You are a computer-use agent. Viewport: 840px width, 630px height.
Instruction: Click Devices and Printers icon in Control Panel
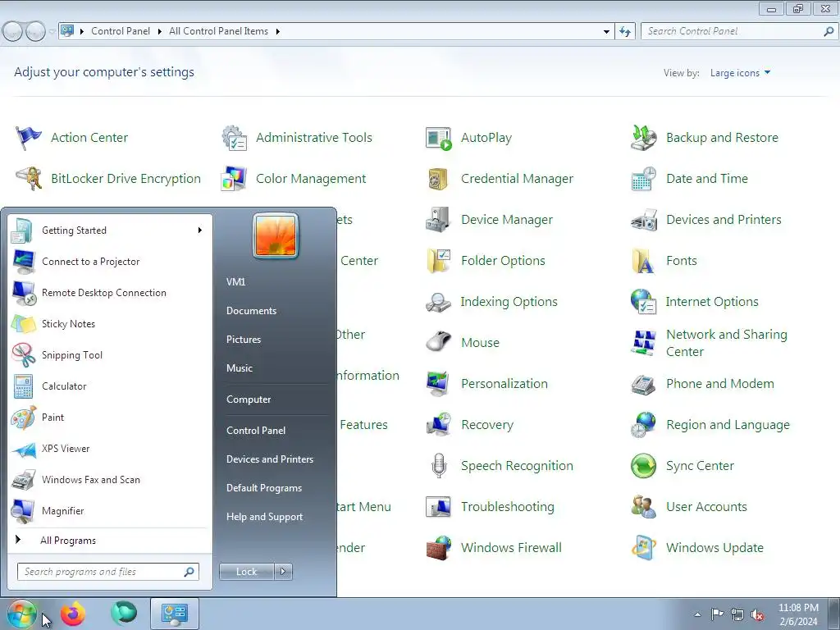click(x=643, y=220)
